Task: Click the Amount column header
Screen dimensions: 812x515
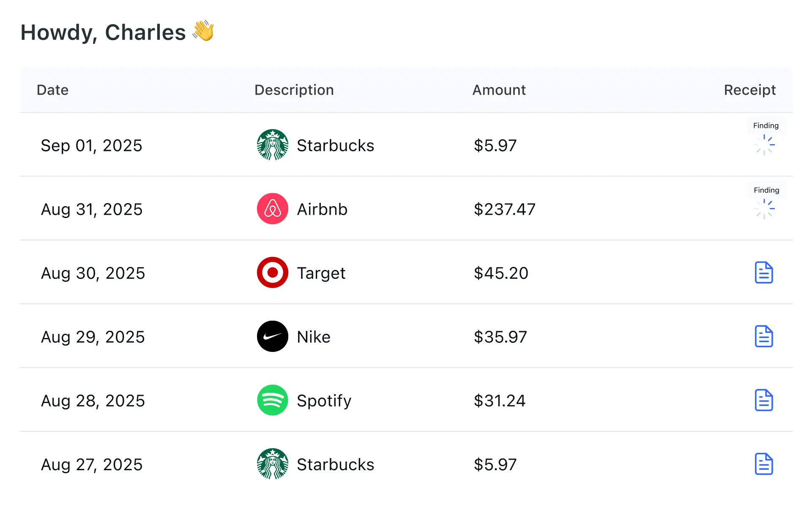Action: [x=499, y=90]
